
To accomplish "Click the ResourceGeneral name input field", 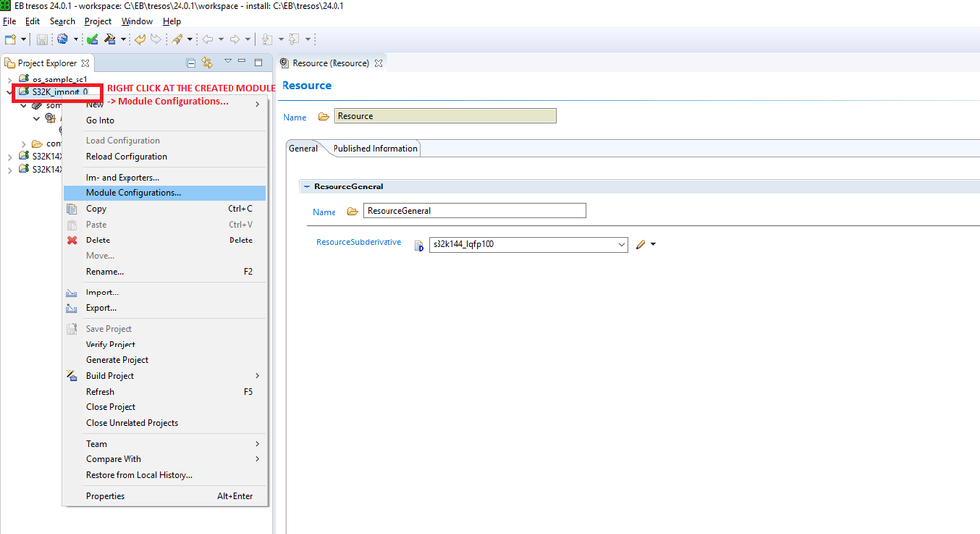I will [475, 211].
